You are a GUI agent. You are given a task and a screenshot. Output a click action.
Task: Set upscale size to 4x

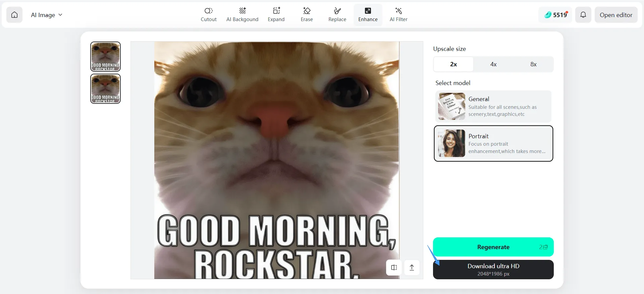(x=493, y=64)
